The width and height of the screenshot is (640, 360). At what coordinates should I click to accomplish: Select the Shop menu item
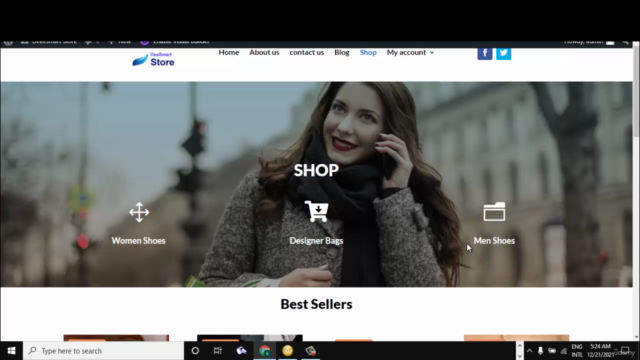[x=368, y=52]
